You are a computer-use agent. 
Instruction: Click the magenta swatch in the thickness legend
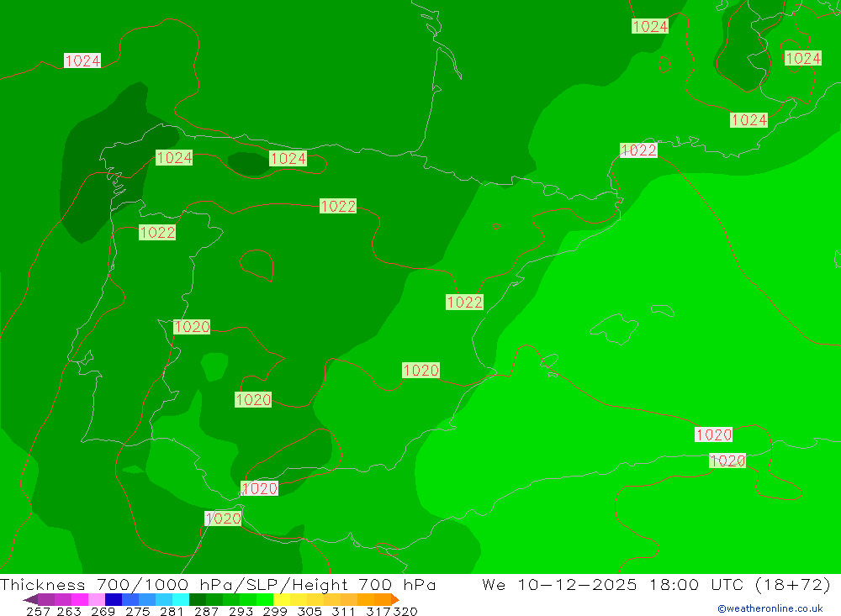pos(79,599)
